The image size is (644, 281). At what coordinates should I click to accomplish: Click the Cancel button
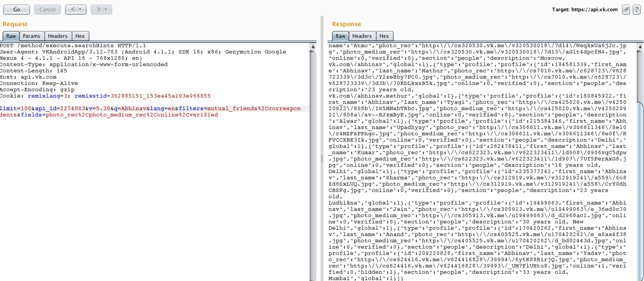click(47, 9)
